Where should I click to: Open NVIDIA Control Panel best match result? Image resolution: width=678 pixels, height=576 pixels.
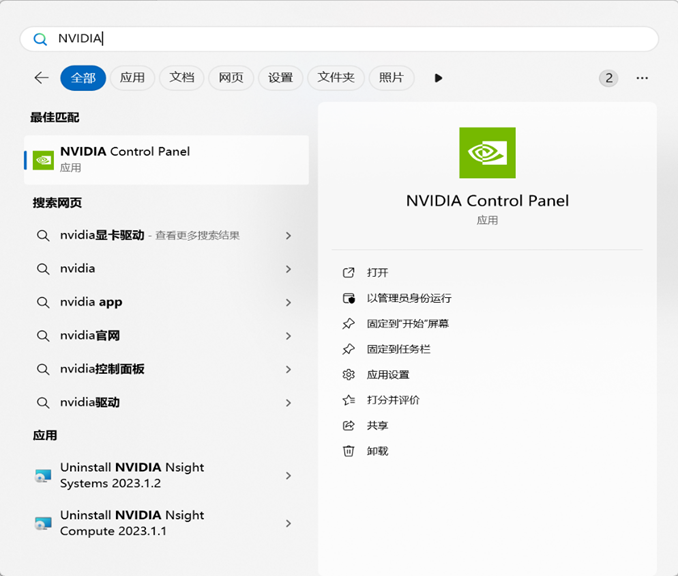pos(166,160)
